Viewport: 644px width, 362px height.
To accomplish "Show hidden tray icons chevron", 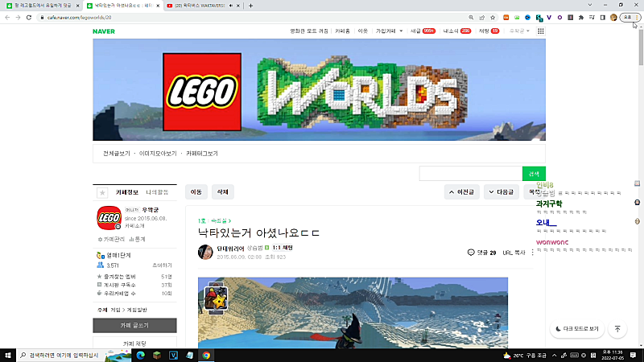I will 554,356.
